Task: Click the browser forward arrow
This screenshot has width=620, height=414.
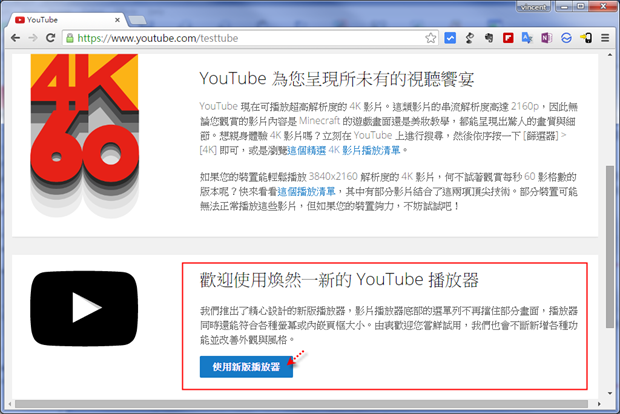Action: point(33,38)
